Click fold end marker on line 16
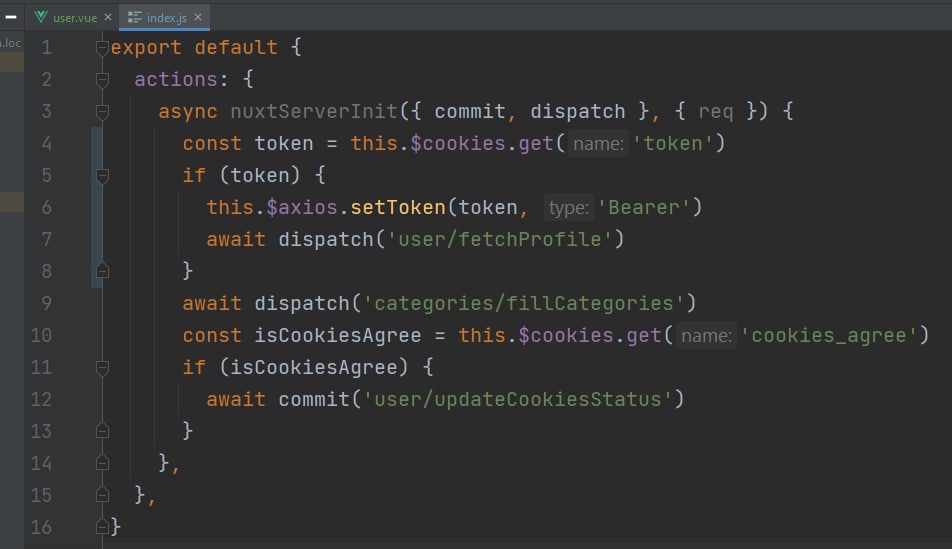This screenshot has width=952, height=549. [102, 527]
